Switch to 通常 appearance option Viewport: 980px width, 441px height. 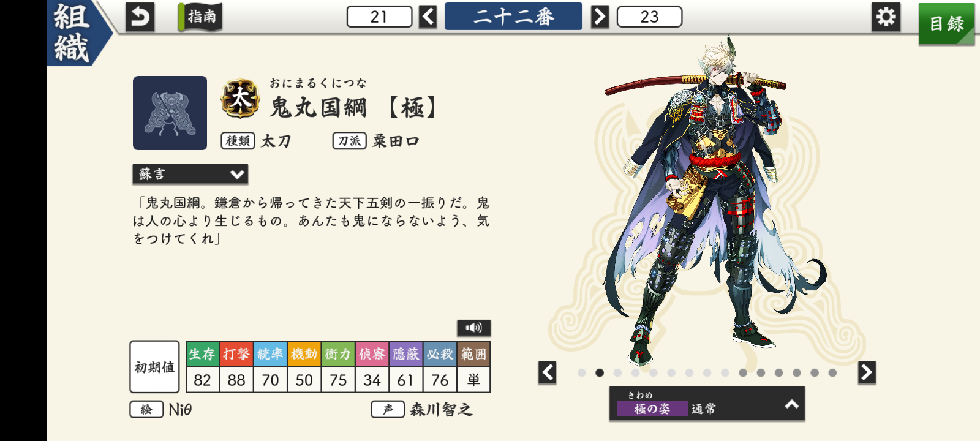(703, 409)
